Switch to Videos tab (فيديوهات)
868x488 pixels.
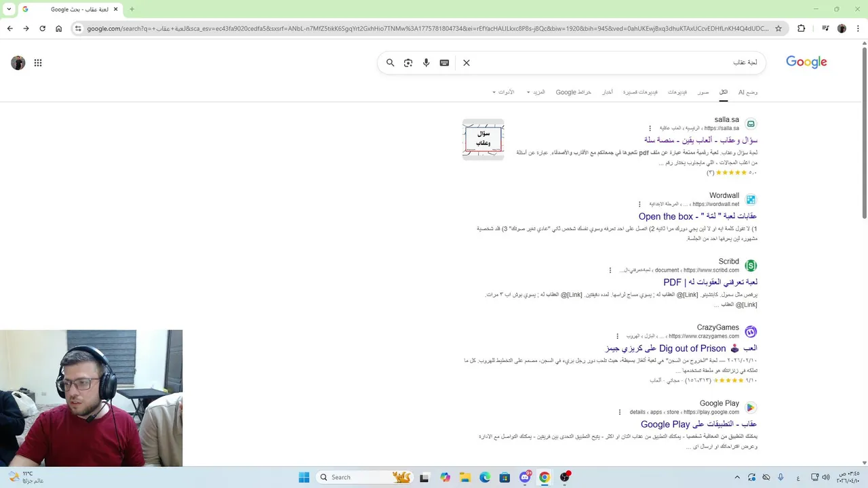(x=677, y=91)
